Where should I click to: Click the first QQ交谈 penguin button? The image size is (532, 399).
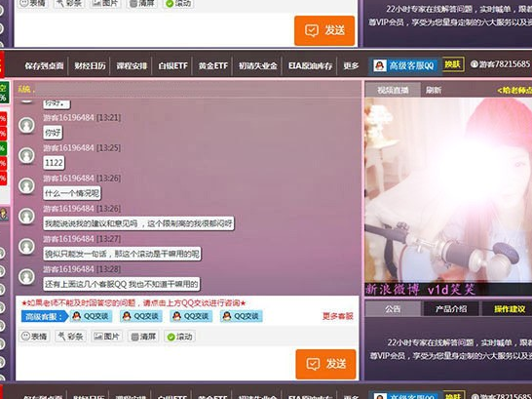point(91,316)
